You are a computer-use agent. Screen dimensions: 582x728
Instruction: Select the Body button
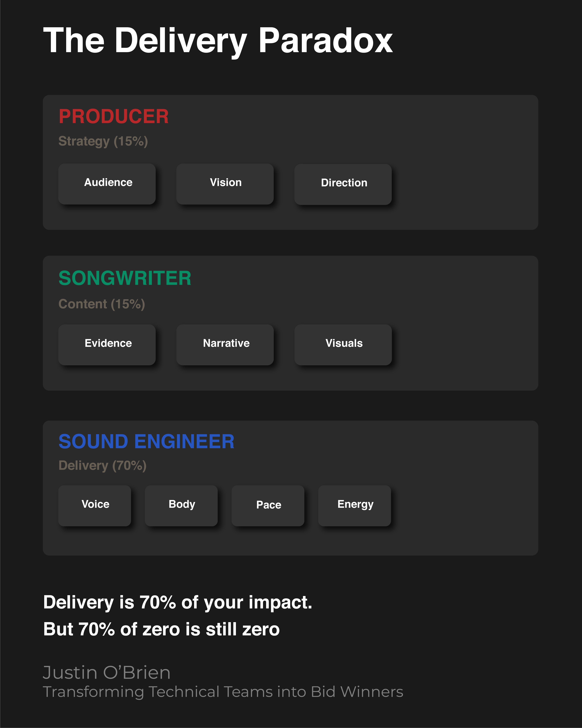182,505
